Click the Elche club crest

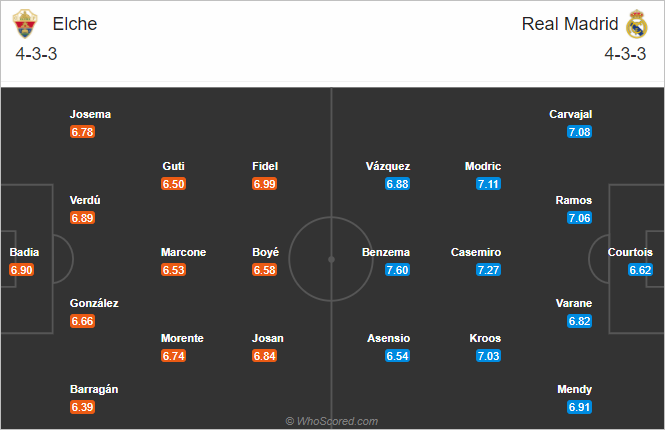(25, 24)
